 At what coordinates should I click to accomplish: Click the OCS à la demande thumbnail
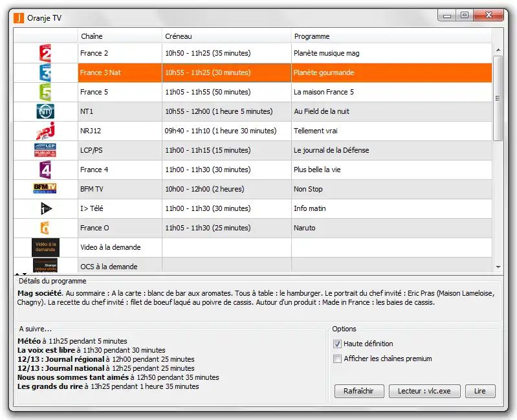[45, 265]
